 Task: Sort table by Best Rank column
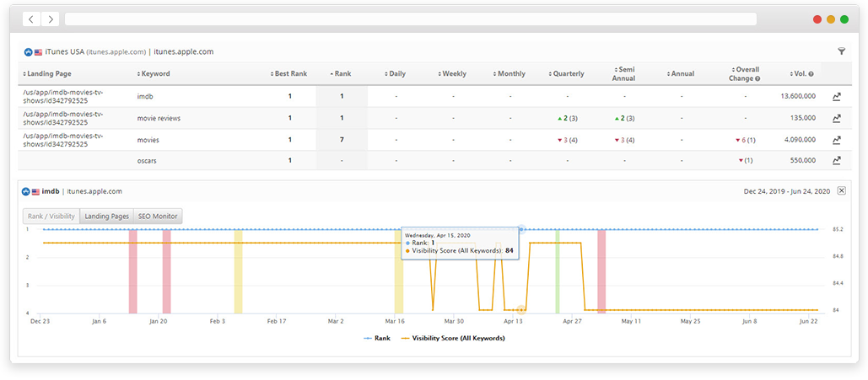pos(289,74)
